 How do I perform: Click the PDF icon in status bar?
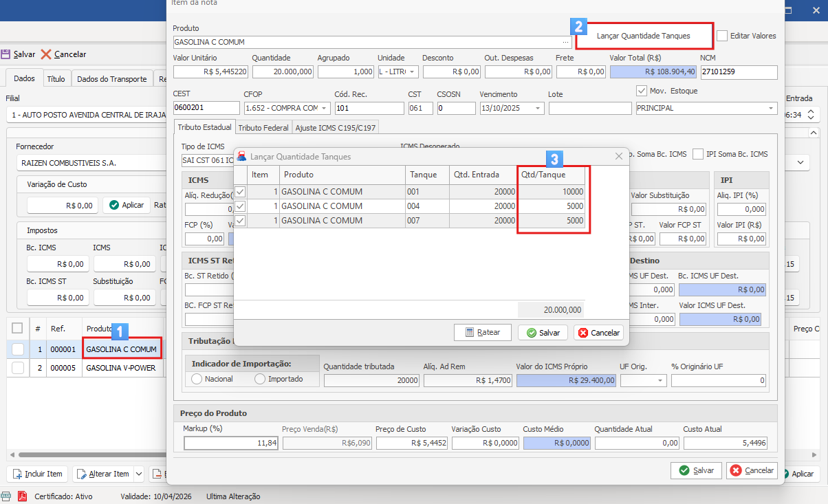click(22, 496)
